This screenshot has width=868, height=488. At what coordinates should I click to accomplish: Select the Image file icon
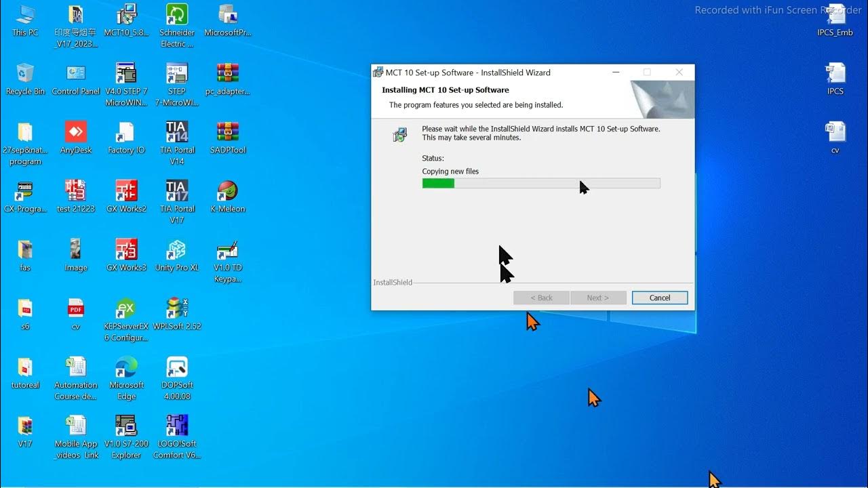click(76, 256)
